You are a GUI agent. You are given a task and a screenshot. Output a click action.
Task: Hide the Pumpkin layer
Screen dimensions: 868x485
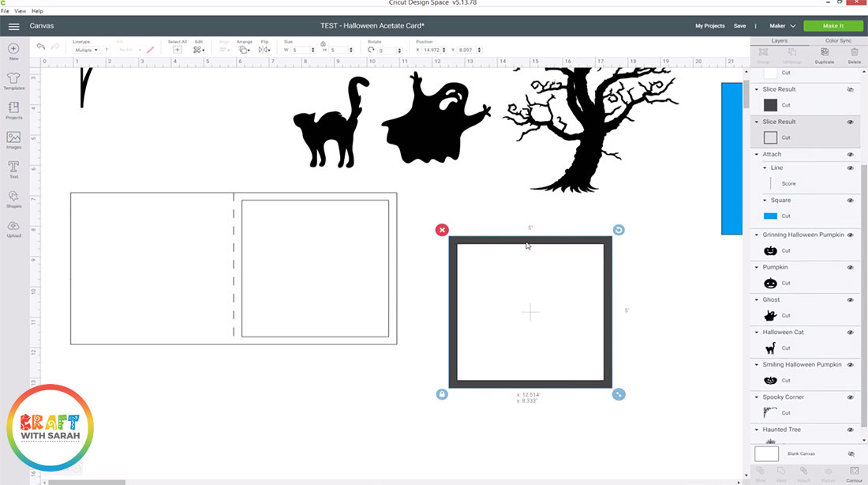click(850, 268)
